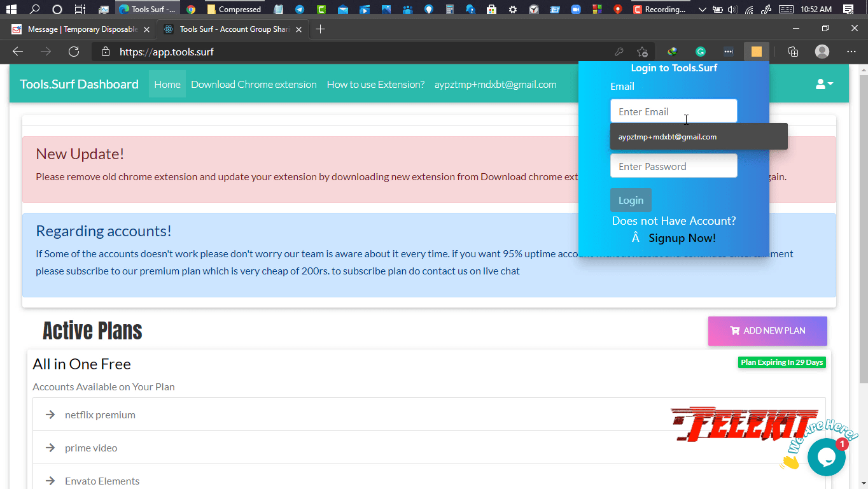Click the All in One Free plan title
868x489 pixels.
pos(82,364)
